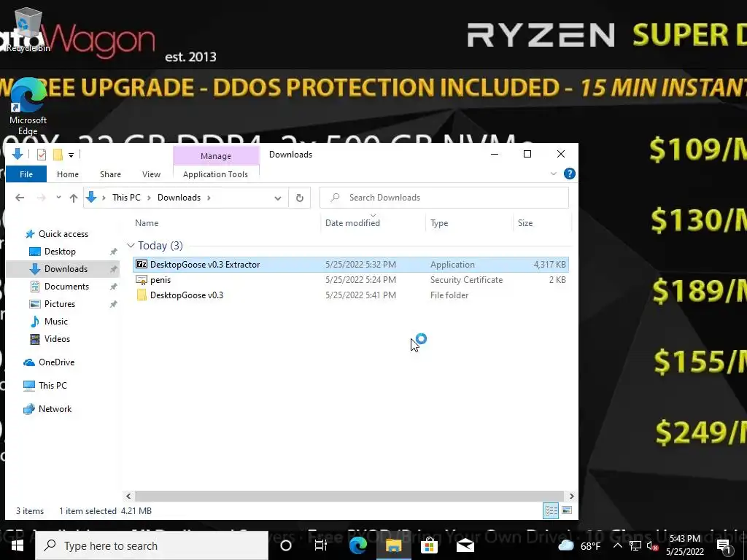Viewport: 747px width, 560px height.
Task: Select the Manage contextual tab
Action: (x=216, y=156)
